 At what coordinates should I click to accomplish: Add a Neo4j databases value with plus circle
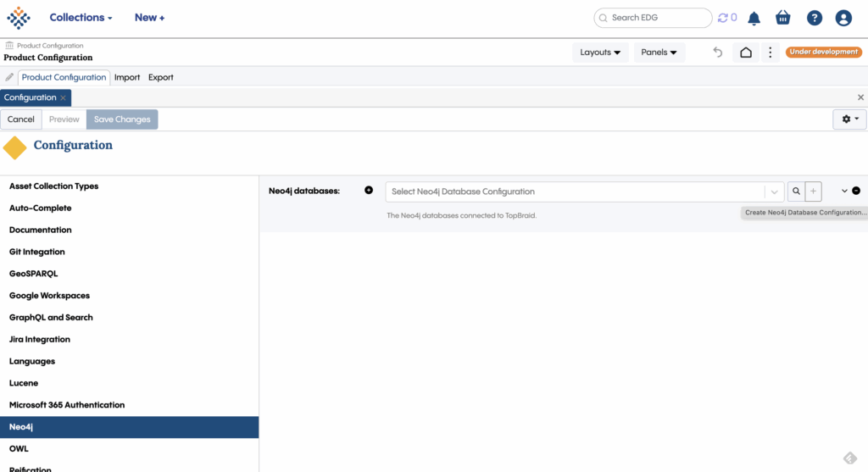pos(369,191)
